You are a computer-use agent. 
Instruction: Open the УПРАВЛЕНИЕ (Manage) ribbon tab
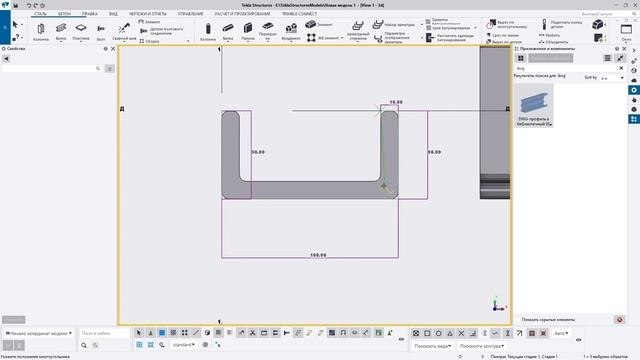(x=191, y=14)
